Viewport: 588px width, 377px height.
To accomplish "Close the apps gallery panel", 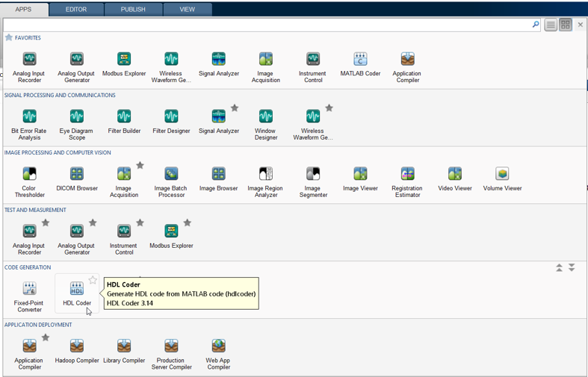I will click(581, 25).
